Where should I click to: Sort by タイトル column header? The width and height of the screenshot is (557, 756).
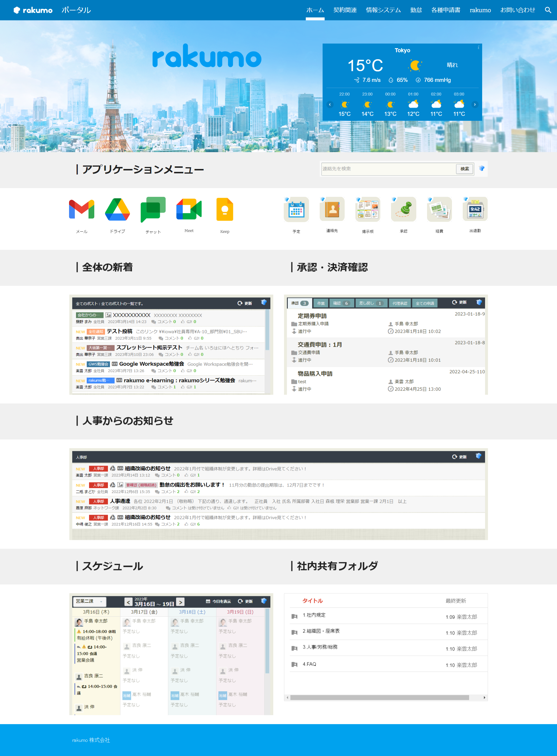312,601
